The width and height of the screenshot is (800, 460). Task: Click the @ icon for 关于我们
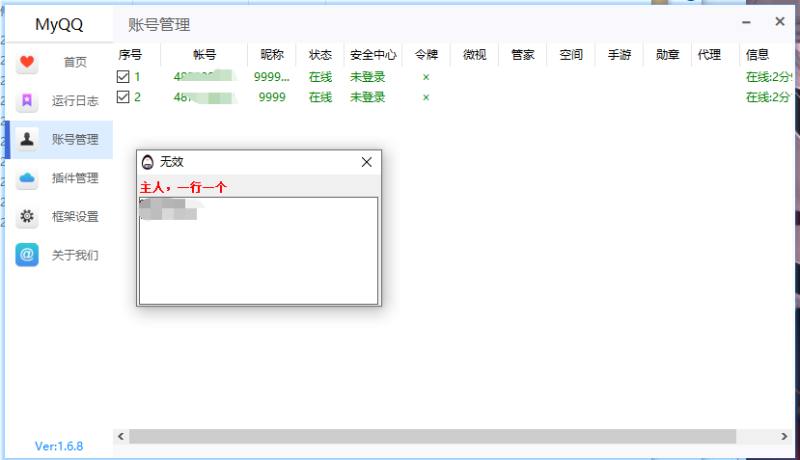pyautogui.click(x=27, y=255)
